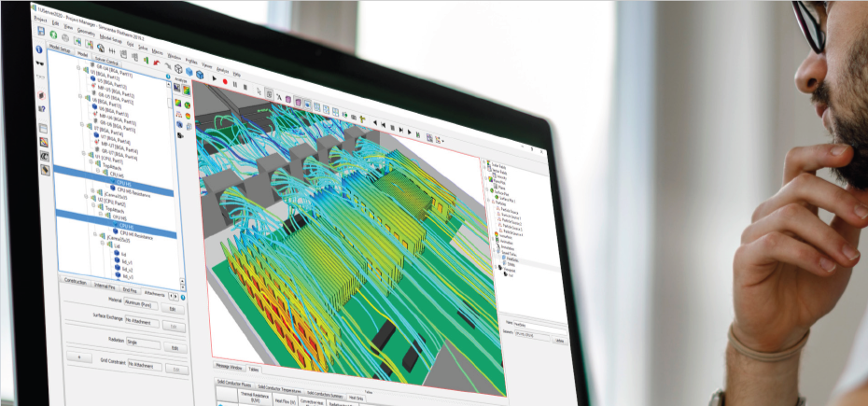The image size is (868, 406).
Task: Switch to the Message Window tab
Action: coord(230,367)
